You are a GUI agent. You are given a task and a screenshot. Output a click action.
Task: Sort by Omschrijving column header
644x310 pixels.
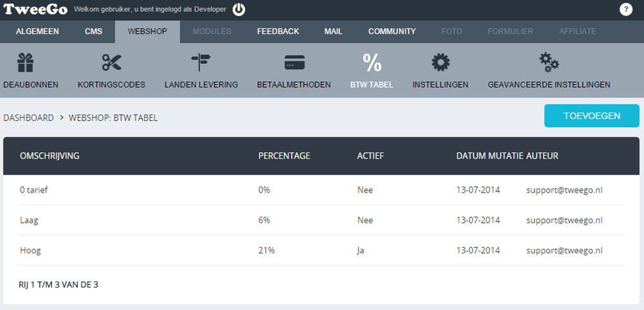point(50,156)
